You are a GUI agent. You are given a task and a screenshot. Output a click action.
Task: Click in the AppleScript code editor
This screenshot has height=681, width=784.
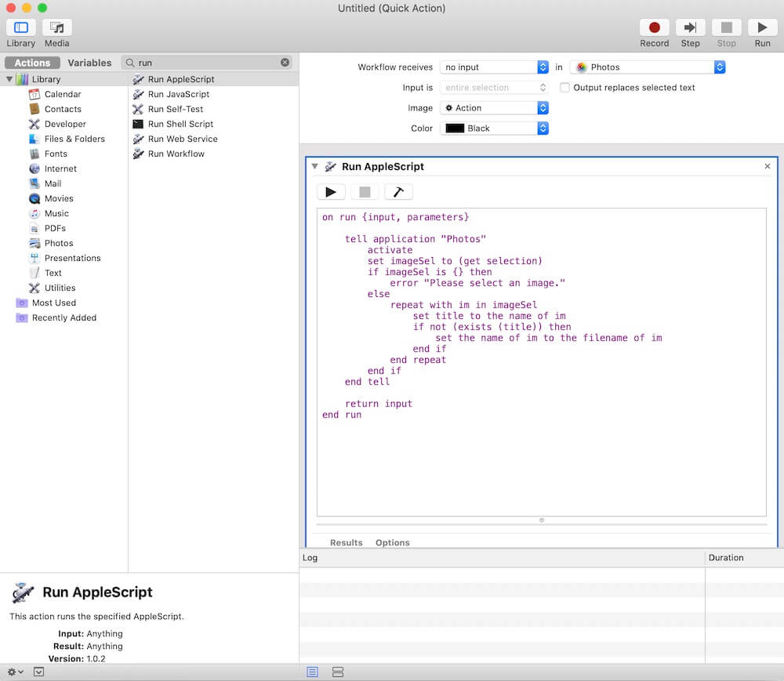pyautogui.click(x=542, y=362)
